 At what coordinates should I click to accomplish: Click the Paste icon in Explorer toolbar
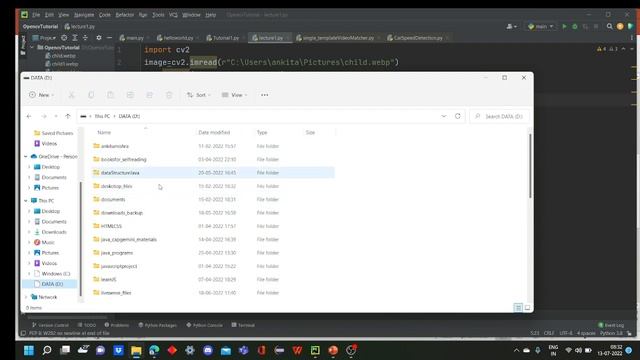tap(111, 95)
